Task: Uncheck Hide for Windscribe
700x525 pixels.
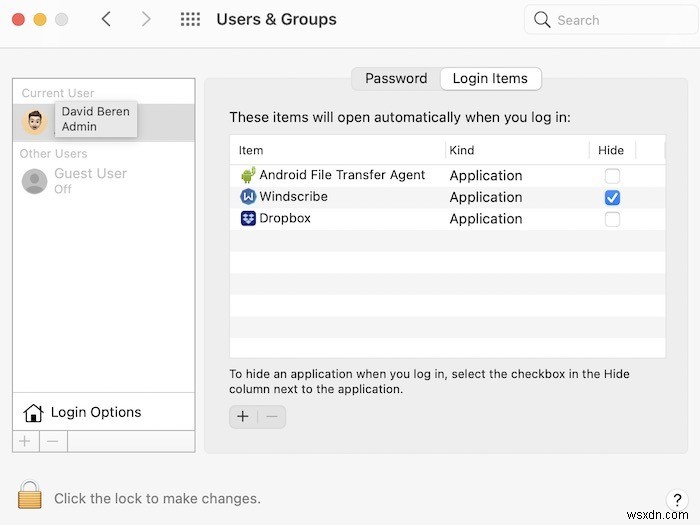Action: [x=612, y=197]
